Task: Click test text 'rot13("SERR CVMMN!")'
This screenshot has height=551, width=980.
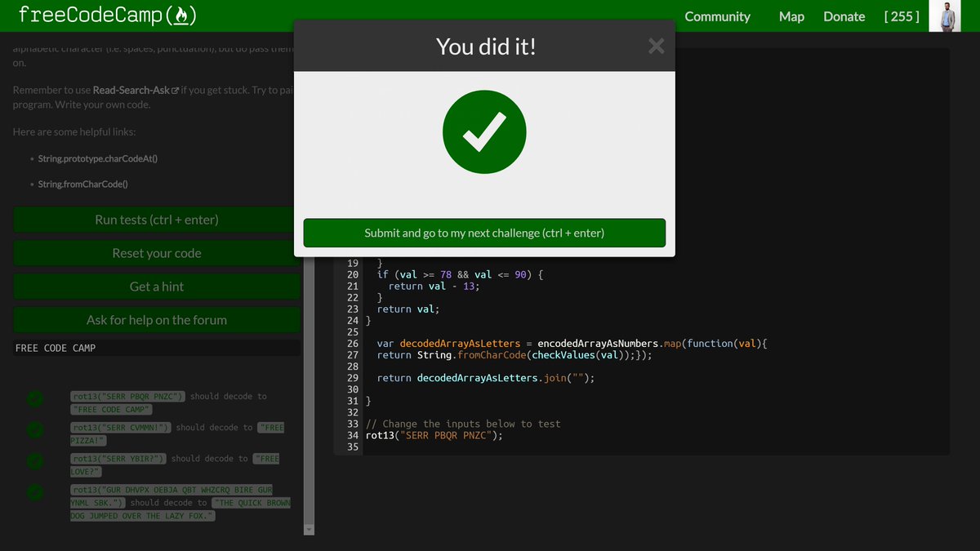Action: [121, 427]
